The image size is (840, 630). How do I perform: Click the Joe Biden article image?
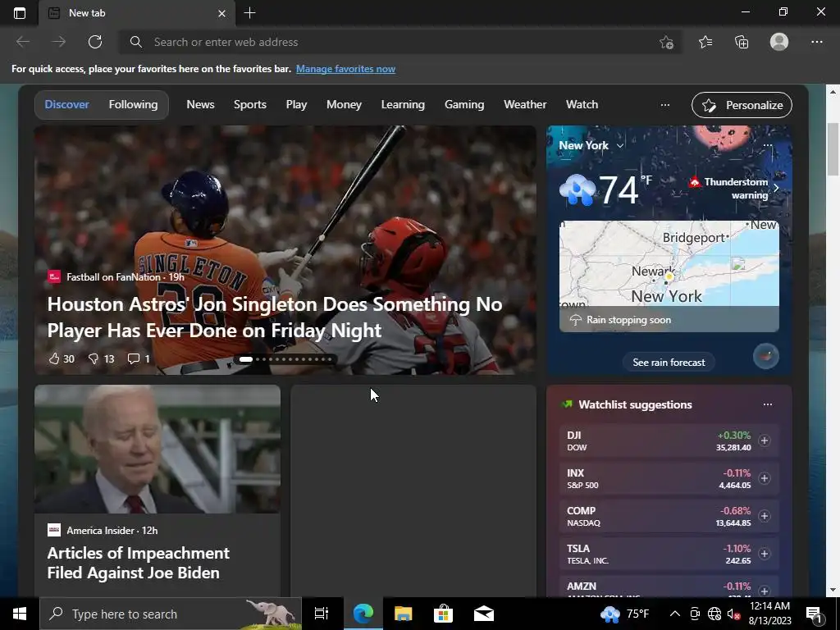[x=157, y=449]
